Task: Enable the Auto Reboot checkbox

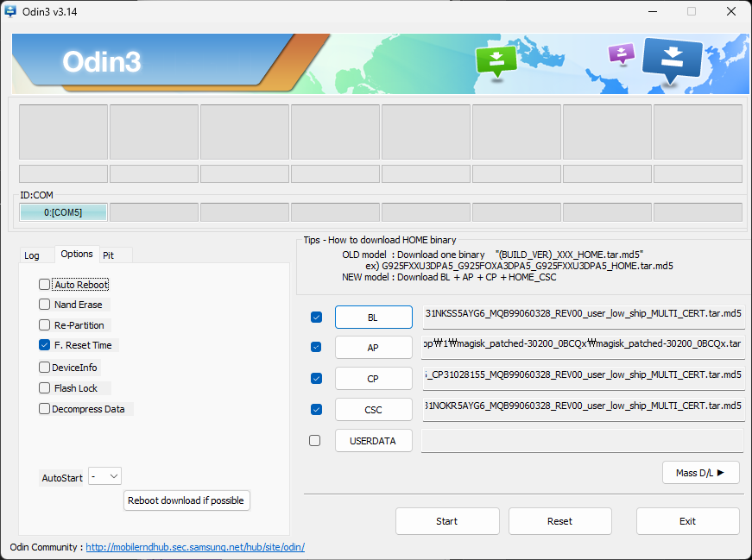Action: pos(45,285)
